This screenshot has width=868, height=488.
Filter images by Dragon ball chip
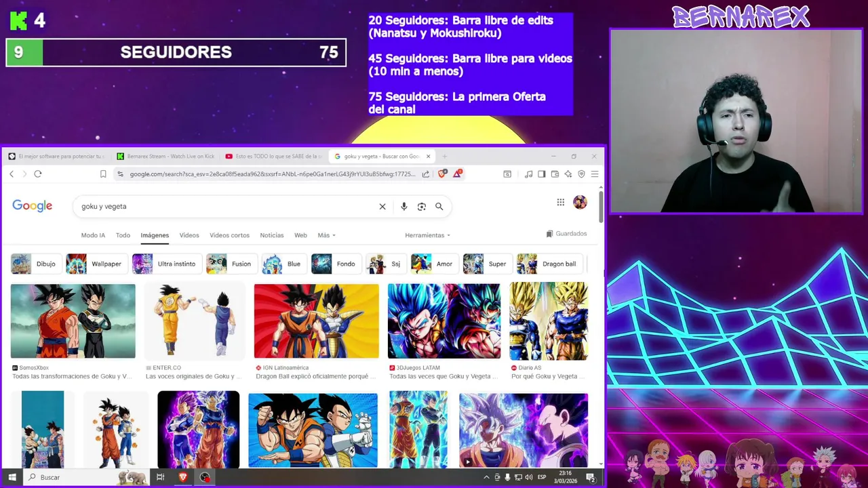(550, 264)
